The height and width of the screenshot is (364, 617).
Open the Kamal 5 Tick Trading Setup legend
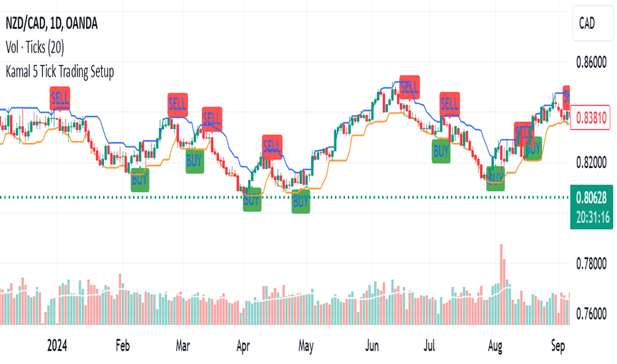pyautogui.click(x=60, y=71)
